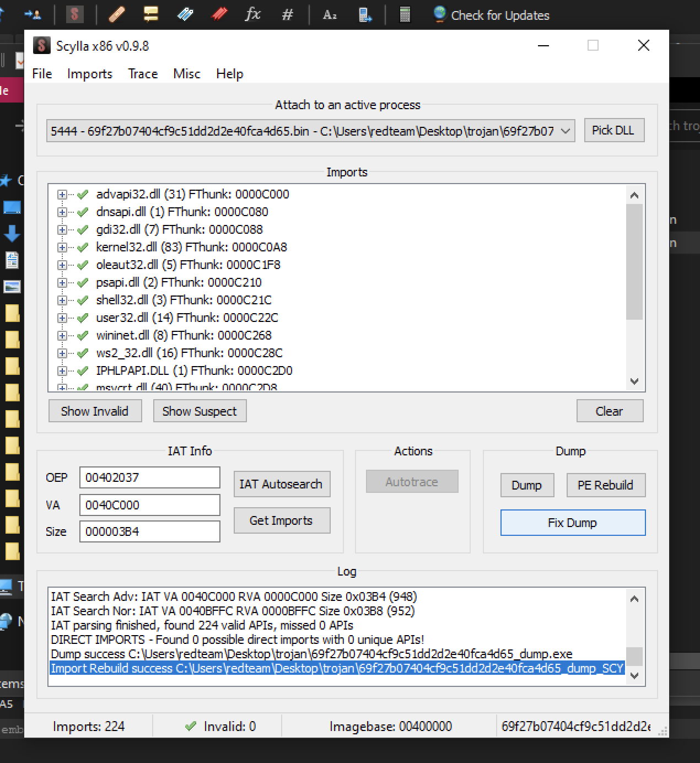This screenshot has width=700, height=763.
Task: Click the Run to user code icon
Action: coord(33,14)
